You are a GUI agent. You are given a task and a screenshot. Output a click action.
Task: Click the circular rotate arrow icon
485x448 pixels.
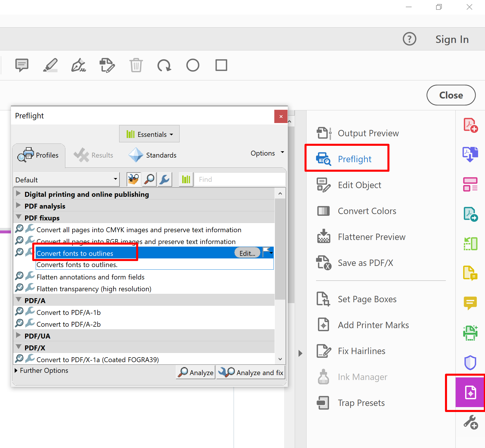(164, 65)
